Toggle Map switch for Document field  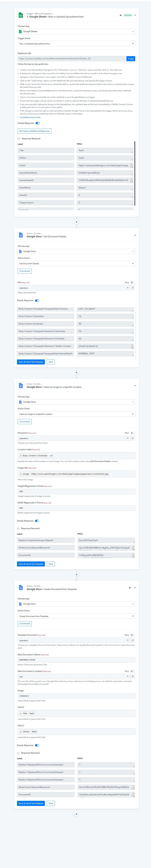(x=133, y=433)
